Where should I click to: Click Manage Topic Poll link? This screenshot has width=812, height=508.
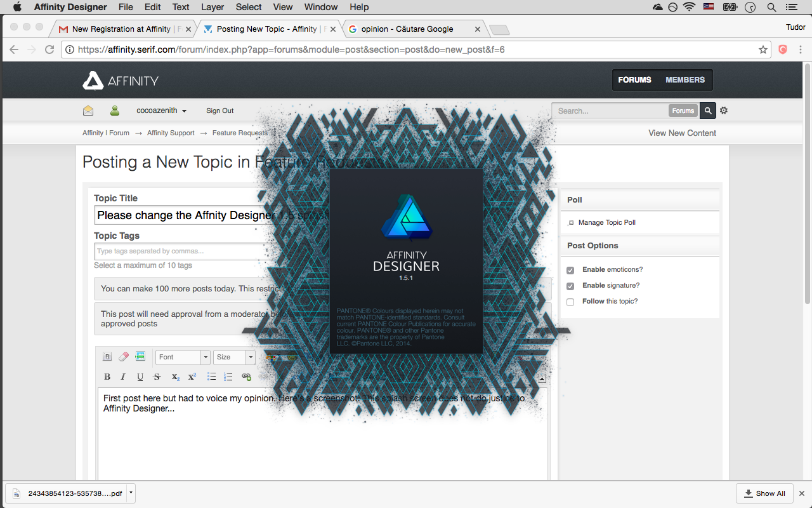click(x=606, y=223)
